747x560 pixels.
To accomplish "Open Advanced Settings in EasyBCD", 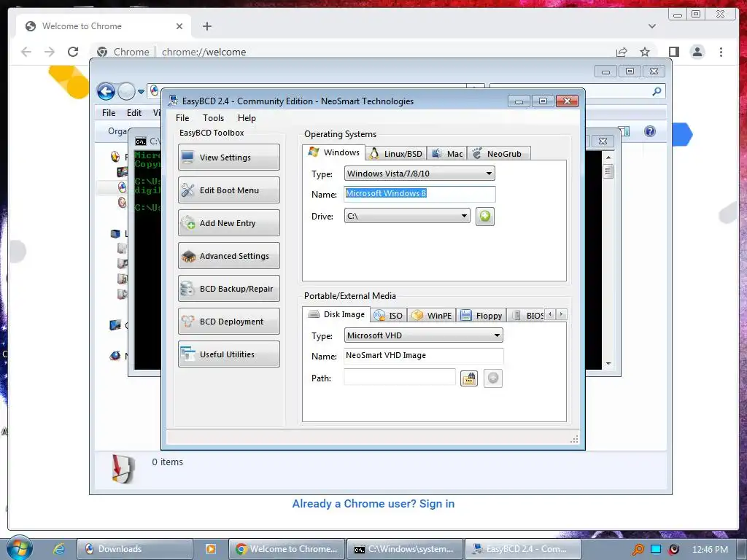I will pyautogui.click(x=228, y=256).
